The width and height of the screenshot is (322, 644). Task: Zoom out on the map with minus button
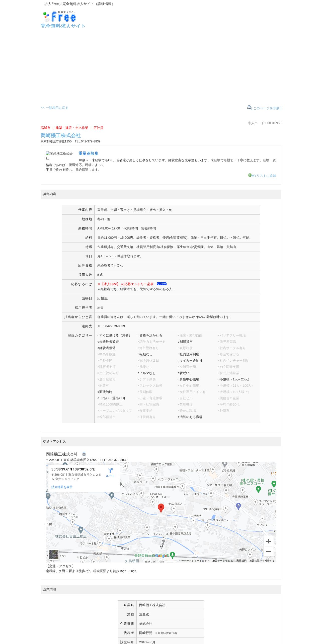pos(268,551)
